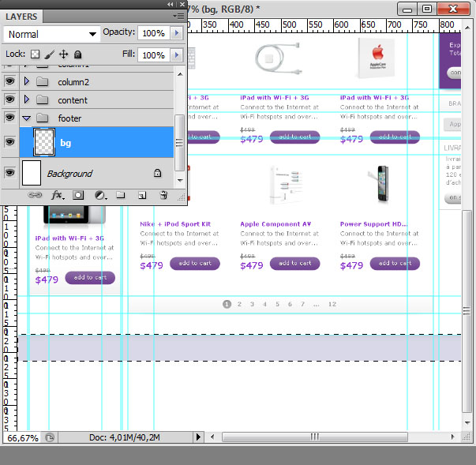Click Nike + iPod Sport Kit title

coord(175,224)
